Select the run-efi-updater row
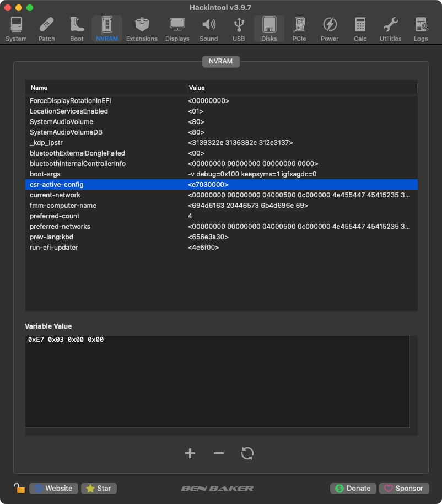The height and width of the screenshot is (504, 442). coord(222,247)
